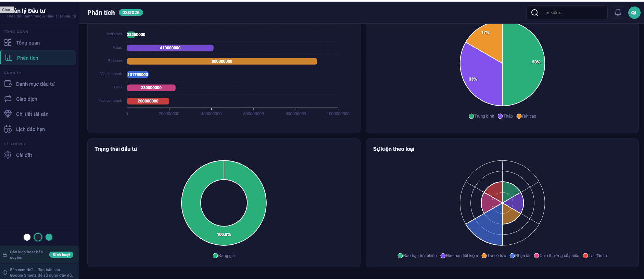This screenshot has width=644, height=279.
Task: Click the Phân tích bar chart icon
Action: tap(9, 58)
